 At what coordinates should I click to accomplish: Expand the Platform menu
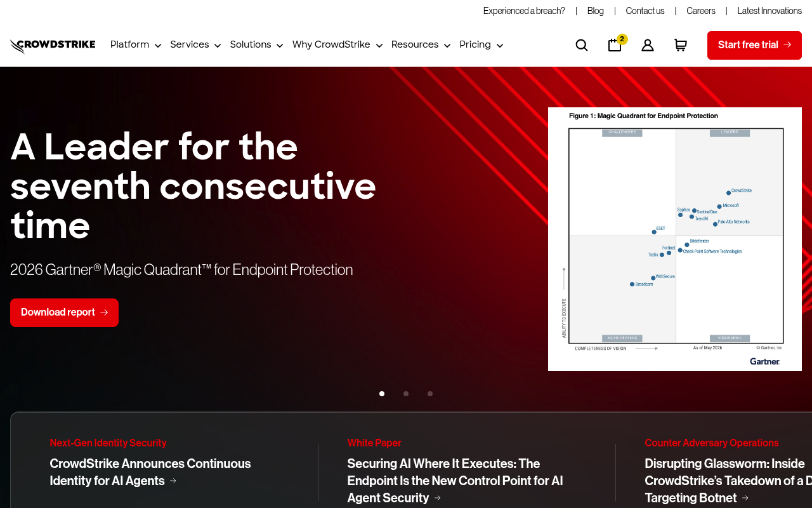136,45
